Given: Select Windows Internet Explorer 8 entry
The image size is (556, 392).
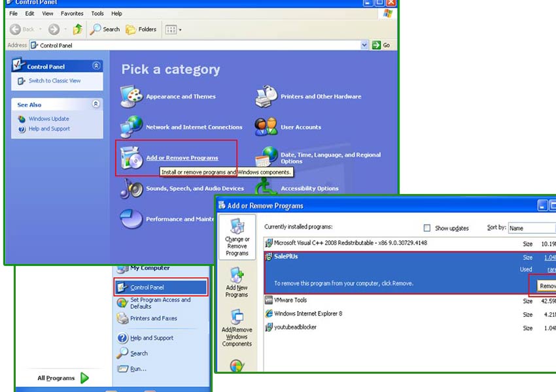Looking at the screenshot, I should point(410,314).
